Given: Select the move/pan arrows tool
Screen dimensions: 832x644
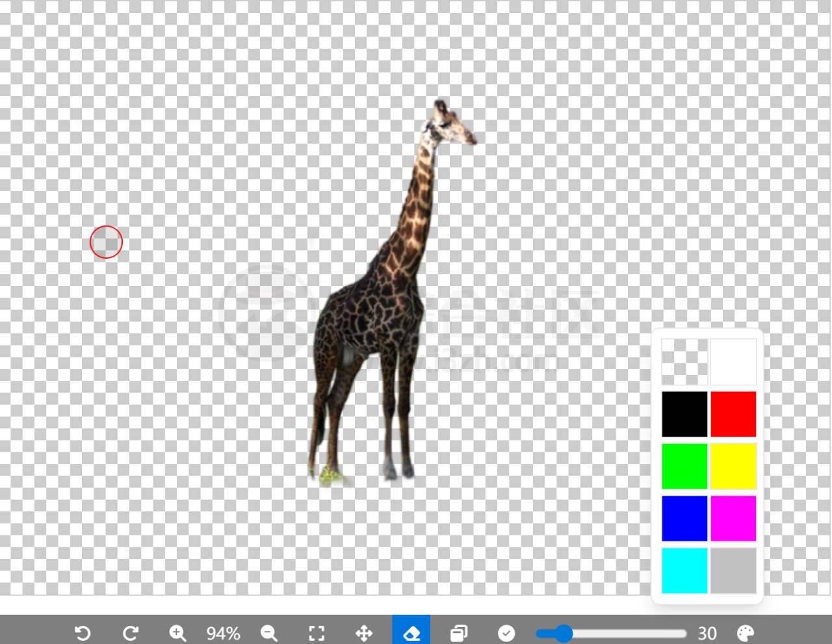Looking at the screenshot, I should coord(364,633).
